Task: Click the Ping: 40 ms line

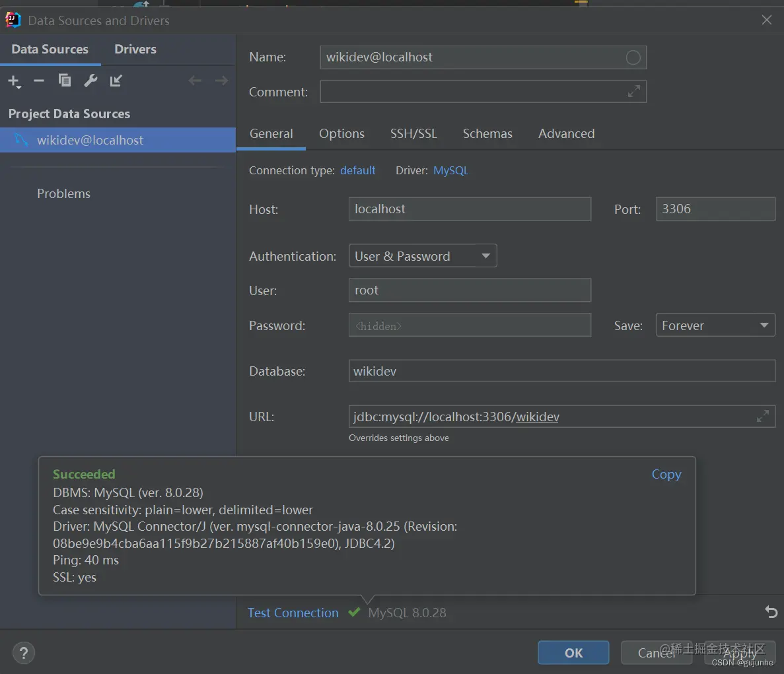Action: click(x=86, y=560)
